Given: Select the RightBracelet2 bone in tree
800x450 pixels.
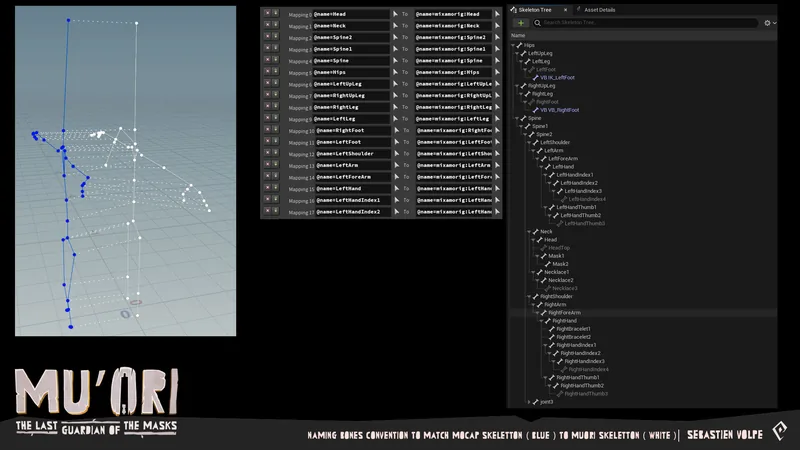Looking at the screenshot, I should (573, 337).
